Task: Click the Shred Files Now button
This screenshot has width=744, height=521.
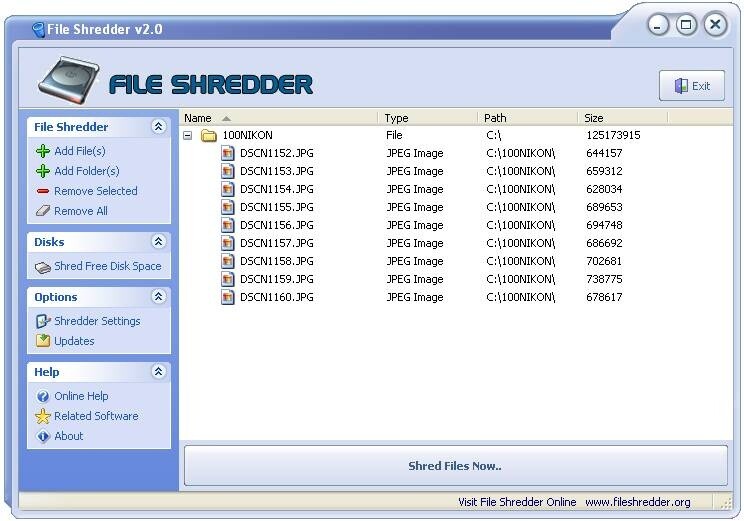Action: pos(456,466)
